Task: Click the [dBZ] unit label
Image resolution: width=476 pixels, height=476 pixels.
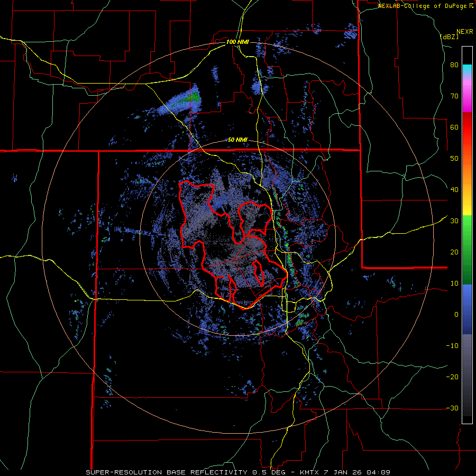Action: pos(448,36)
